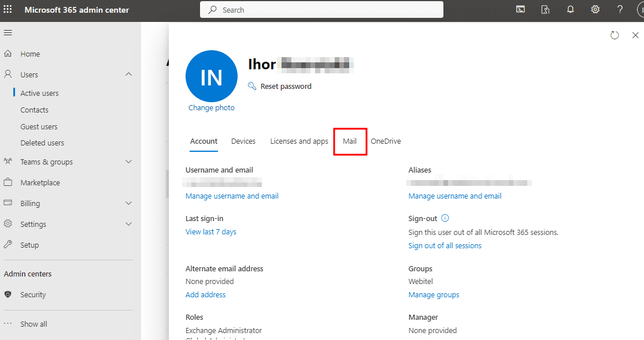Expand the Teams & groups chevron
This screenshot has height=340, width=644.
128,162
